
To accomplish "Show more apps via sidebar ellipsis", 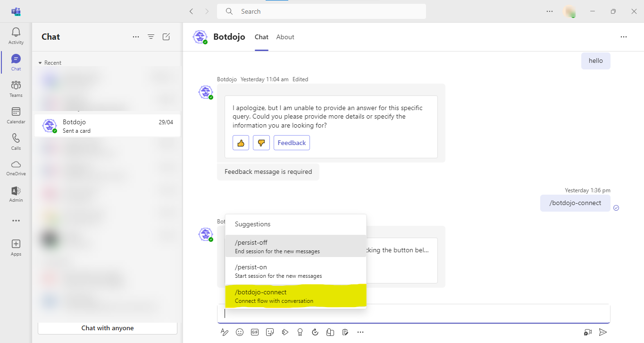I will [x=16, y=221].
